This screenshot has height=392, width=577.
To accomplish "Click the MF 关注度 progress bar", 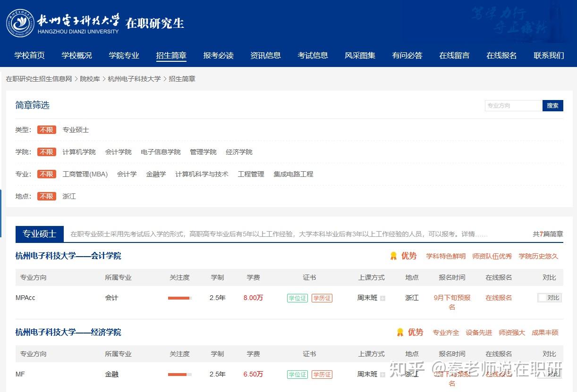I will tap(180, 375).
